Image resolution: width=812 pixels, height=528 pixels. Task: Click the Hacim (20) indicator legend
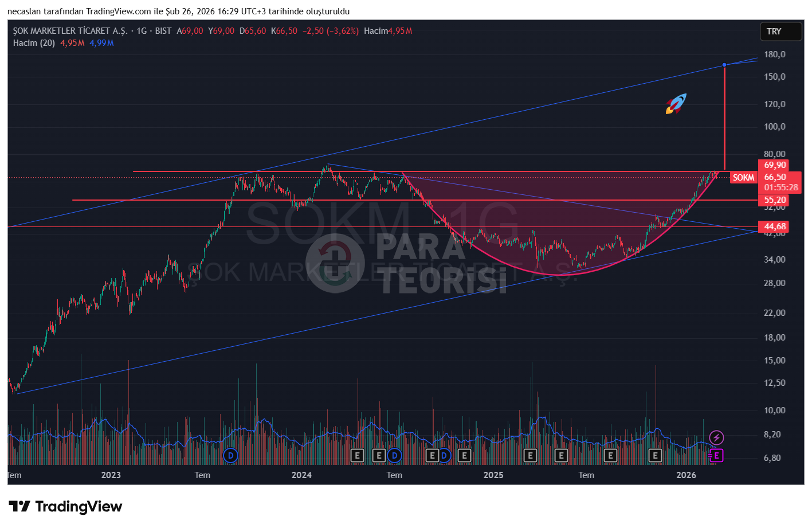(34, 43)
